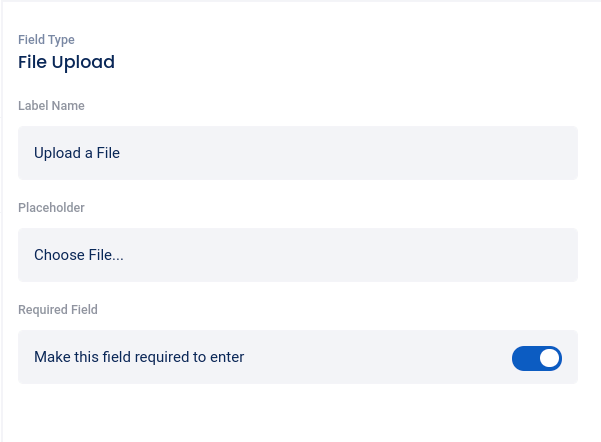
Task: Click the 'File Upload' field type heading
Action: pos(66,62)
